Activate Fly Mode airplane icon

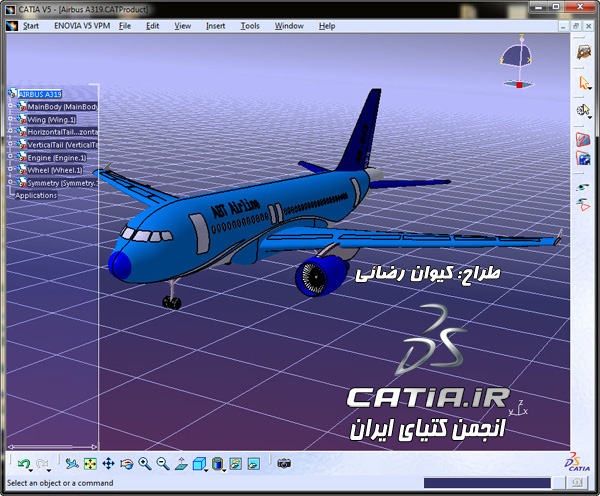(72, 464)
